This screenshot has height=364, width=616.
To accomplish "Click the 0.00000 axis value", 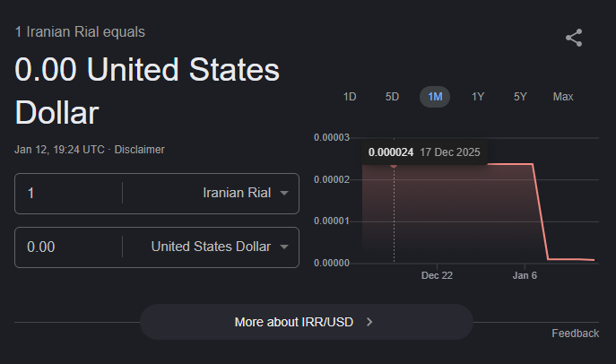I will pyautogui.click(x=332, y=263).
